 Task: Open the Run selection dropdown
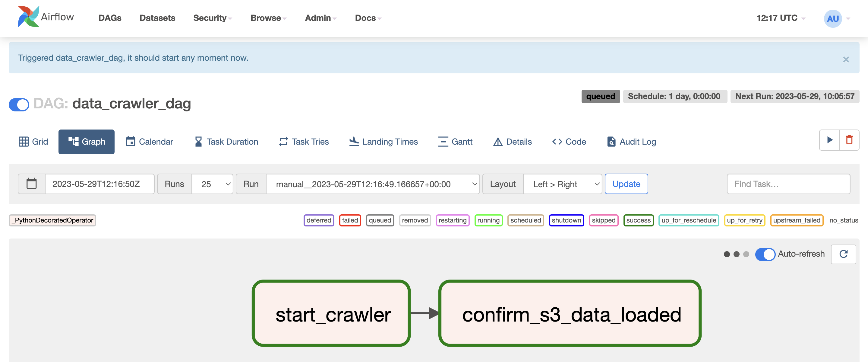point(373,184)
